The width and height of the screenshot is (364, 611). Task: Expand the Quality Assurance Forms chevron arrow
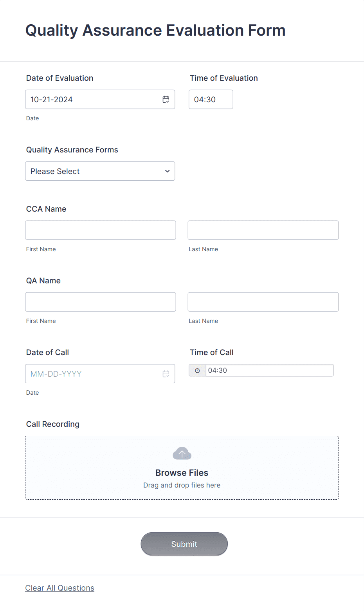167,171
